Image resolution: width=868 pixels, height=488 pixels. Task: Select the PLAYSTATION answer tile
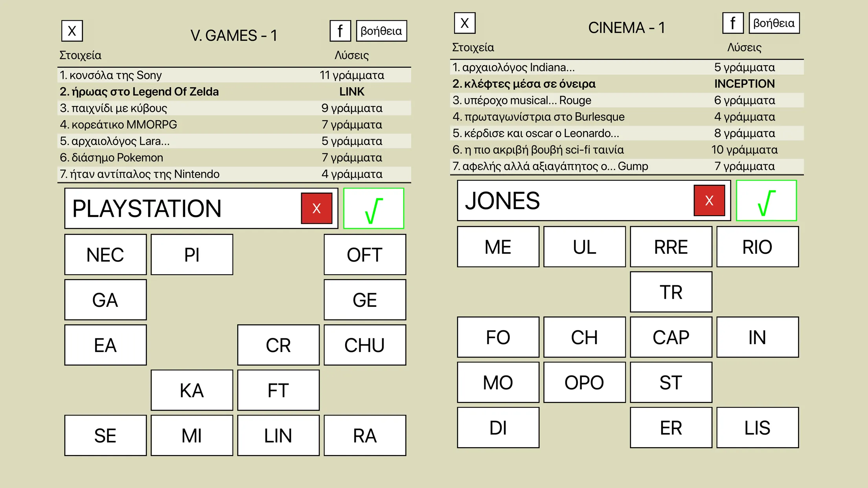(x=184, y=209)
